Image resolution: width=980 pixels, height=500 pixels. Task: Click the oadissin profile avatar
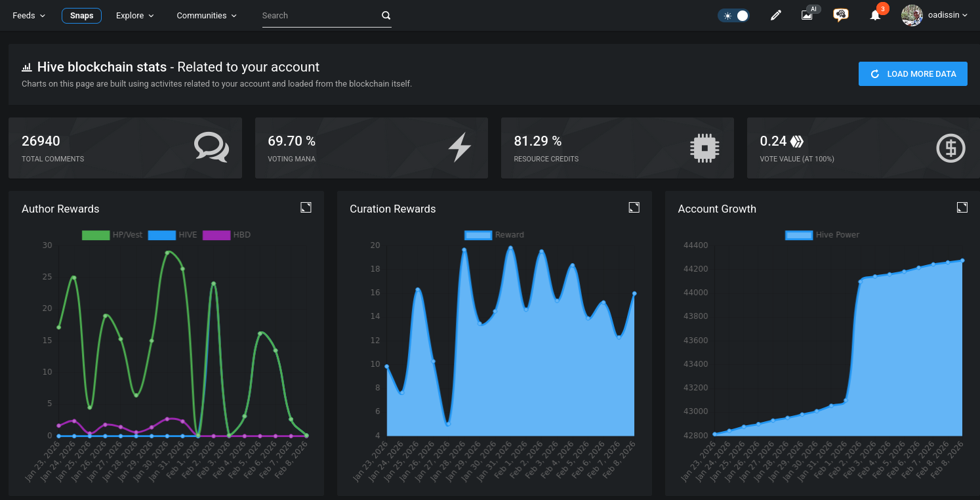(x=912, y=16)
